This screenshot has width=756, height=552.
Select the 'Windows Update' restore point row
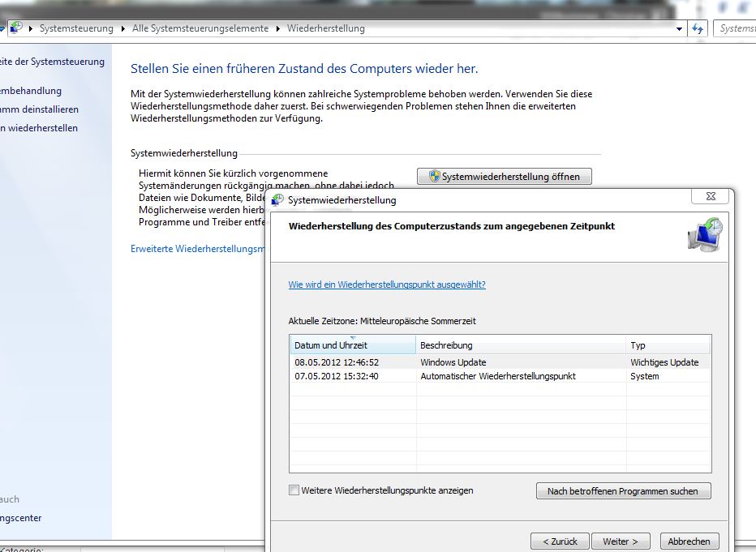(453, 362)
